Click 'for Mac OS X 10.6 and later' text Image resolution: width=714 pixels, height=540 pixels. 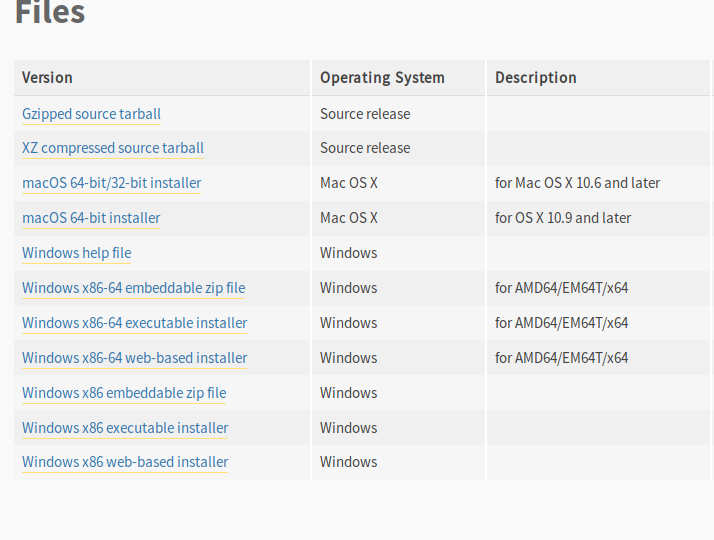[x=577, y=183]
